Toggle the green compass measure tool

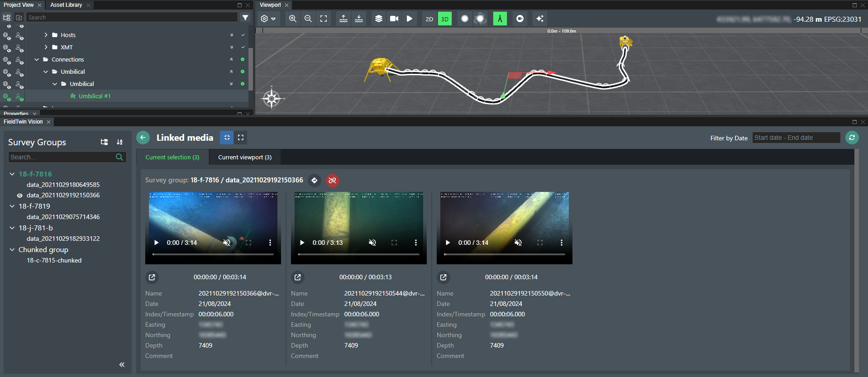click(x=500, y=19)
